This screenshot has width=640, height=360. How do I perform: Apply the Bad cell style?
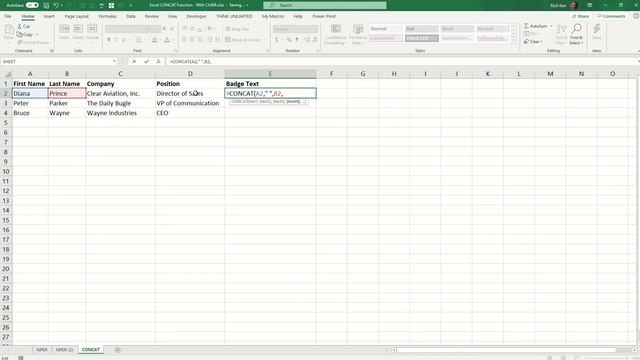coord(422,29)
